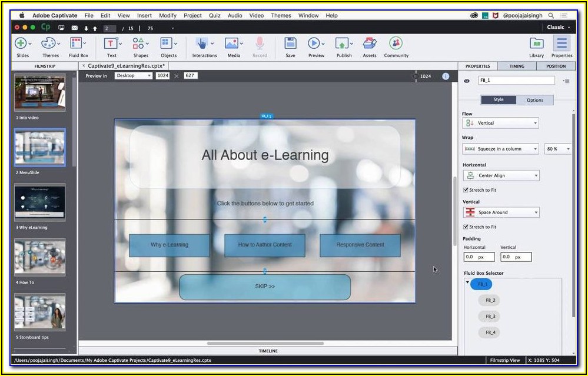Open the Slides tool in toolbar
Viewport: 588px width, 376px height.
pyautogui.click(x=21, y=44)
